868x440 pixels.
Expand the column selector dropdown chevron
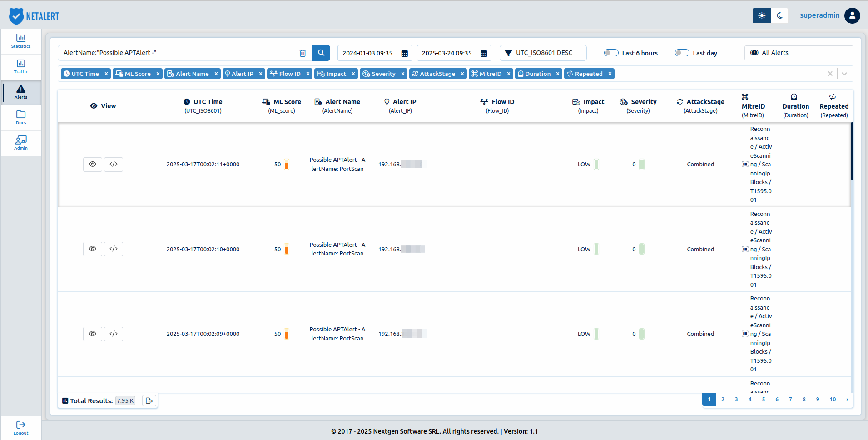click(844, 74)
